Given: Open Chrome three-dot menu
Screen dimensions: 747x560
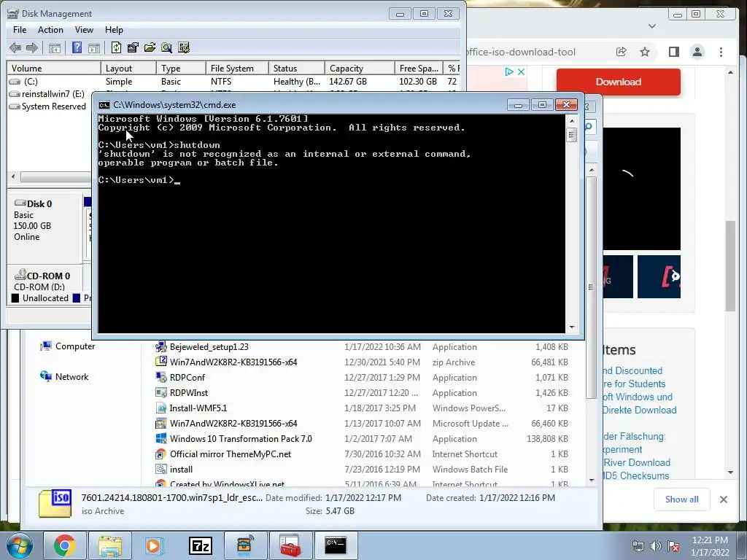Looking at the screenshot, I should (721, 52).
